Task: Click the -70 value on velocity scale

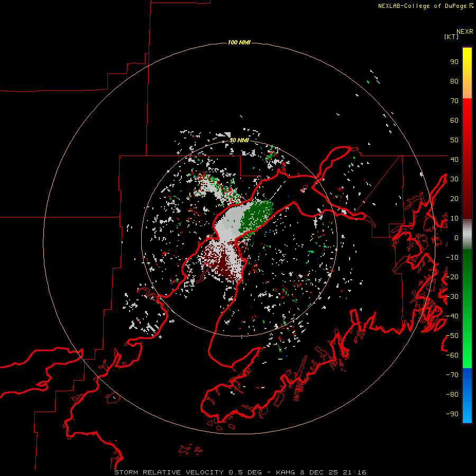Action: pos(452,375)
